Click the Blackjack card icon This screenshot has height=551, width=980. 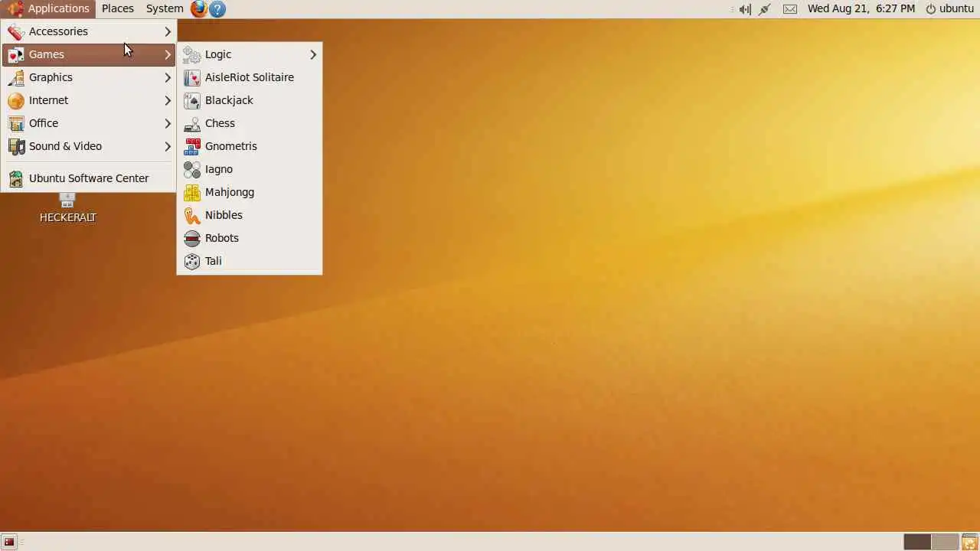coord(192,100)
